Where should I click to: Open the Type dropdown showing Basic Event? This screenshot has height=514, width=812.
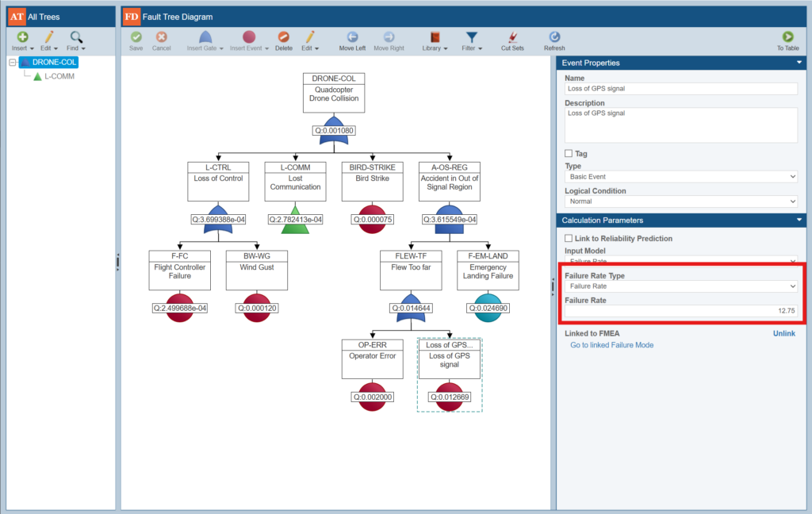pyautogui.click(x=681, y=177)
